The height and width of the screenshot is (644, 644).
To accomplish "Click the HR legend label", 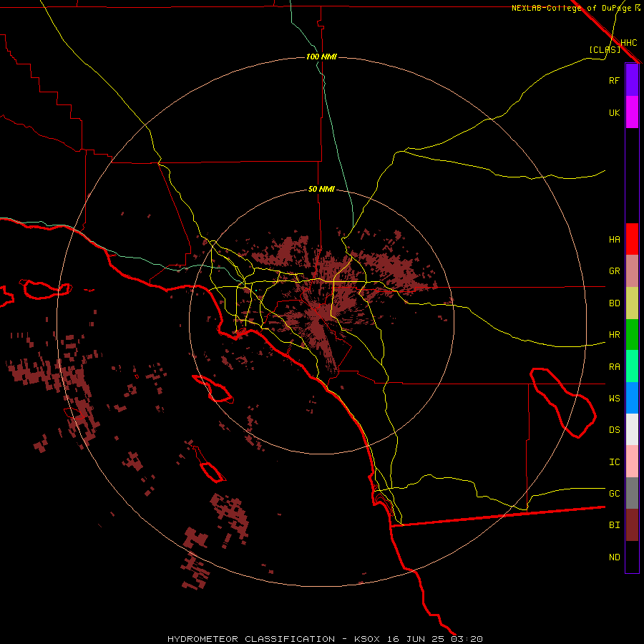I will pos(615,335).
